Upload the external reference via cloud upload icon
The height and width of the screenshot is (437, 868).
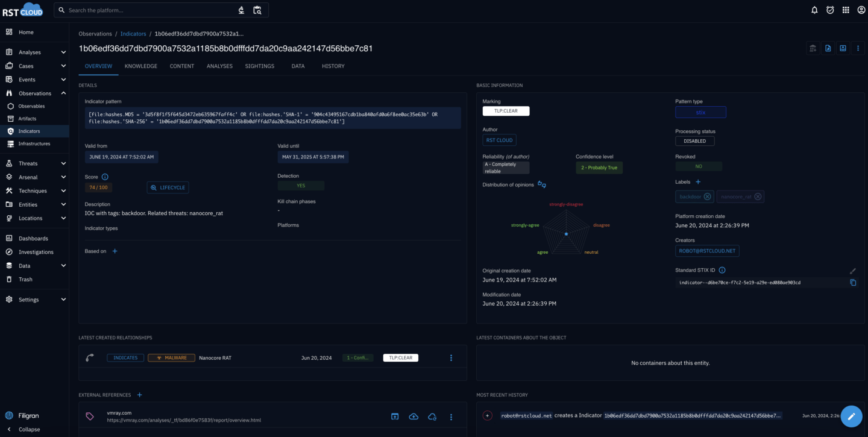414,417
